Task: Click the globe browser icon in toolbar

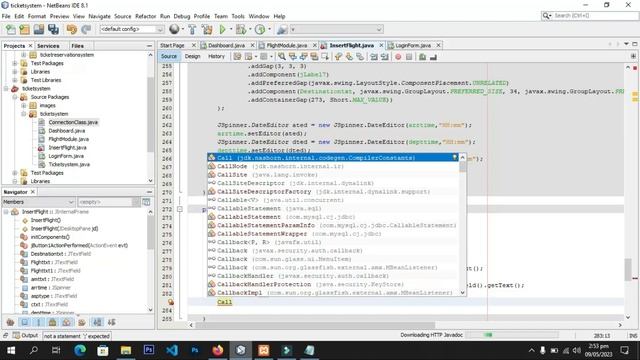Action: coord(174,29)
